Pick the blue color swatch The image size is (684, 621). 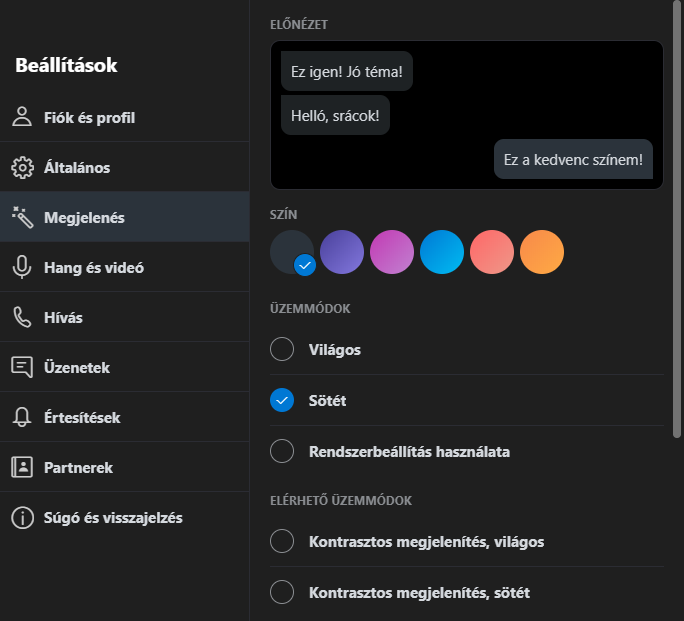pyautogui.click(x=442, y=252)
